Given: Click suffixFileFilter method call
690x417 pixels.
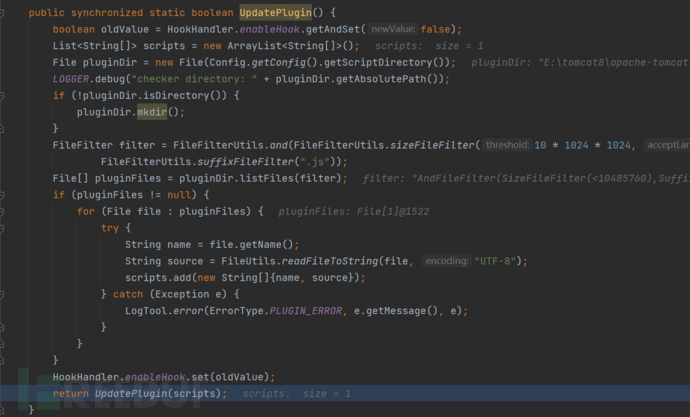Looking at the screenshot, I should pyautogui.click(x=245, y=162).
